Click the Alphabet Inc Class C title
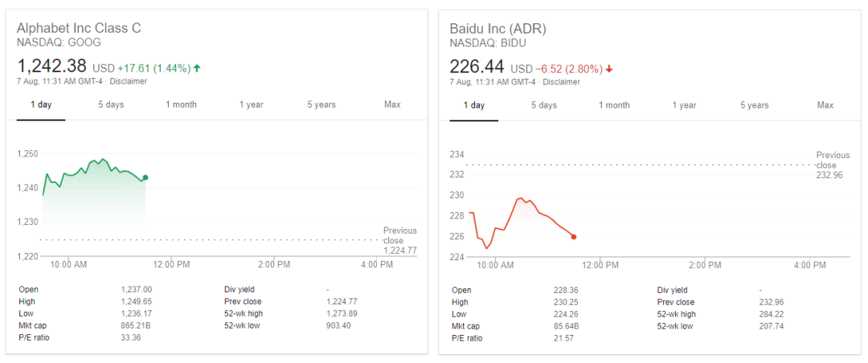Viewport: 868px width, 363px height. point(79,28)
